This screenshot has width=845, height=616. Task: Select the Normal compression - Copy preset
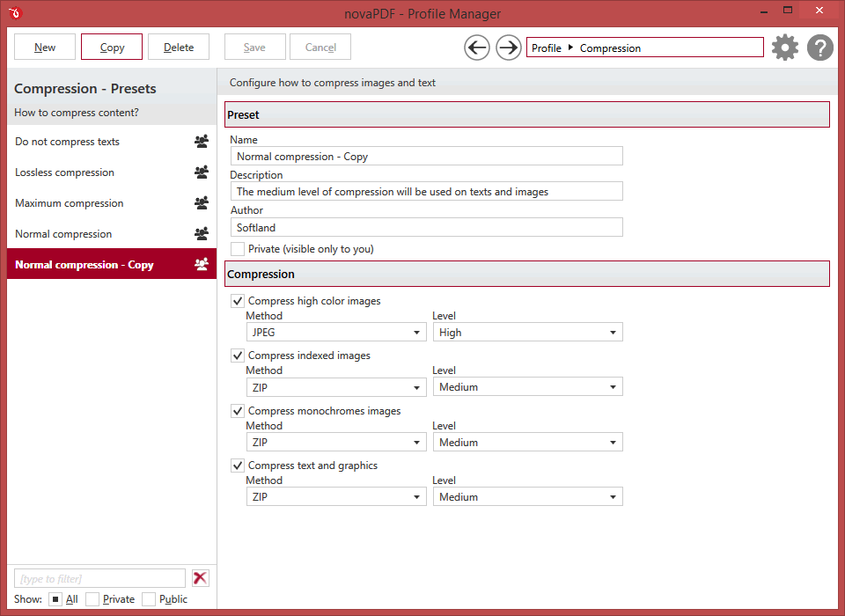112,264
